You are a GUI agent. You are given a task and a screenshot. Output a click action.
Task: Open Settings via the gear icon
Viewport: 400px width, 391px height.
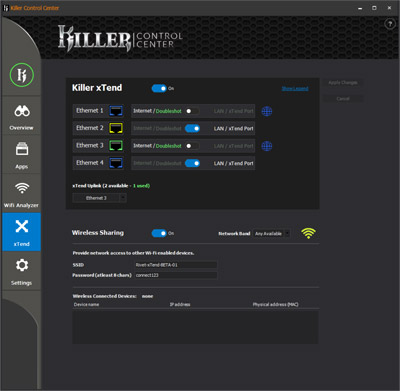coord(21,272)
